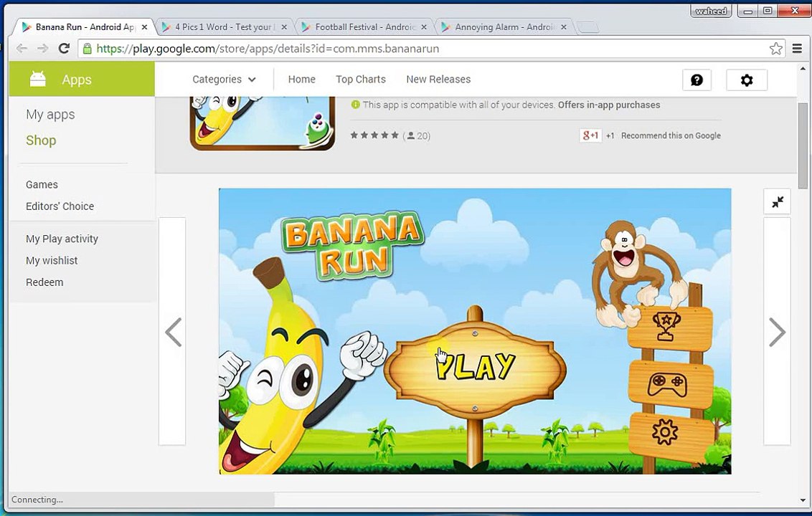
Task: Close the Football Festival tab
Action: click(424, 27)
